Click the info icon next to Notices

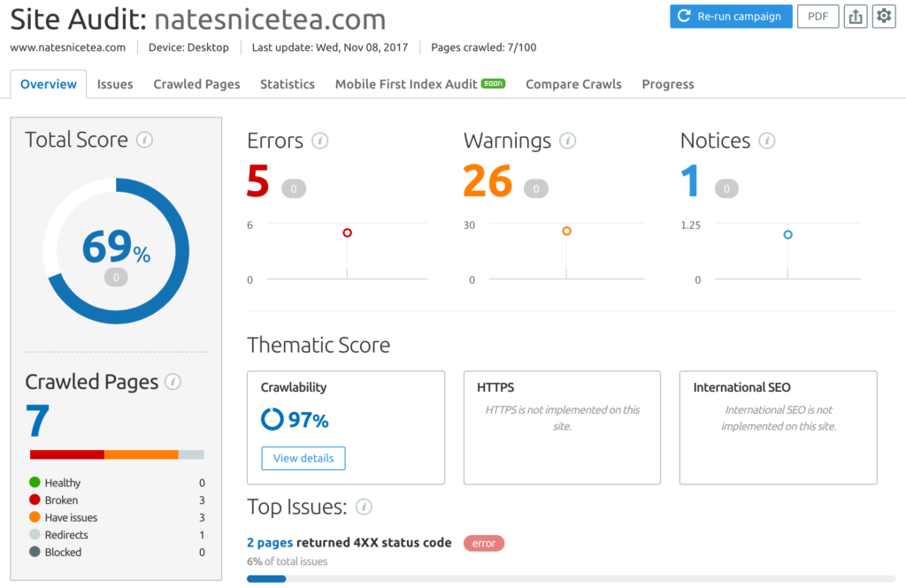767,141
